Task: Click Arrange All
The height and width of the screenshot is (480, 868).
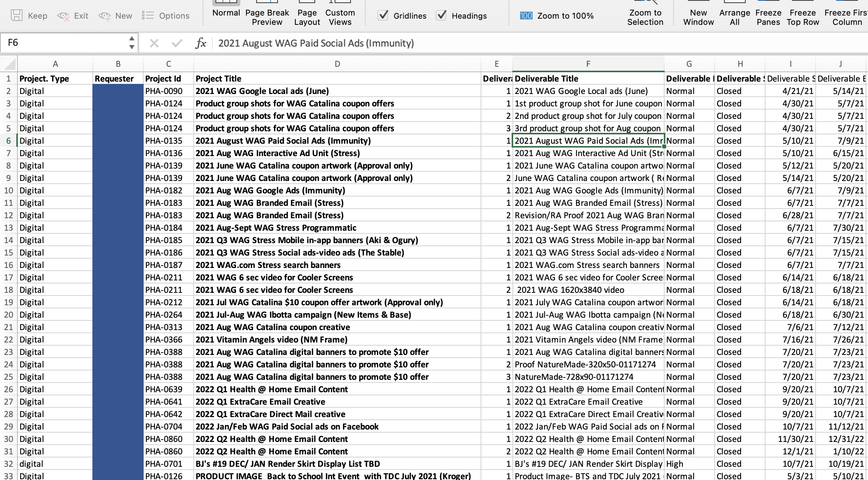Action: tap(734, 13)
